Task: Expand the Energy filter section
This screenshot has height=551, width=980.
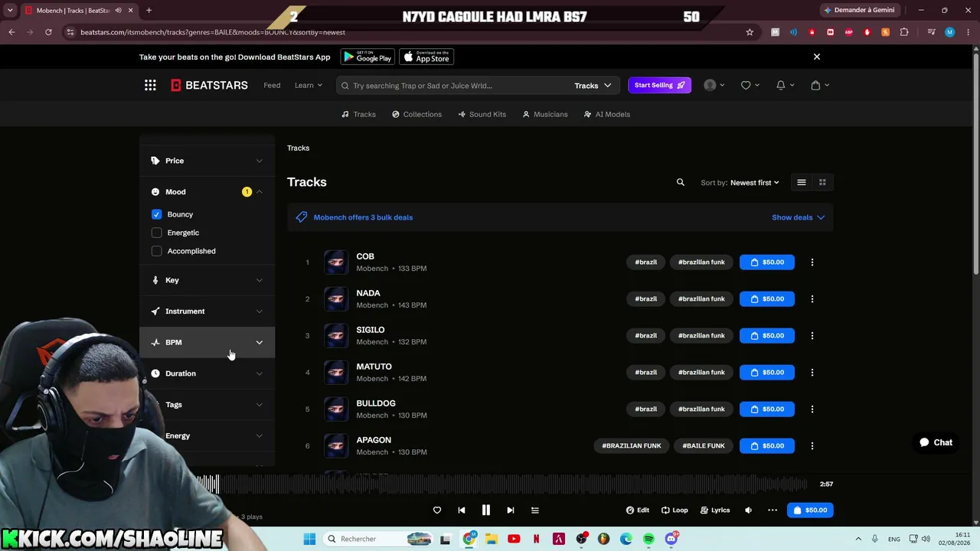Action: coord(207,436)
